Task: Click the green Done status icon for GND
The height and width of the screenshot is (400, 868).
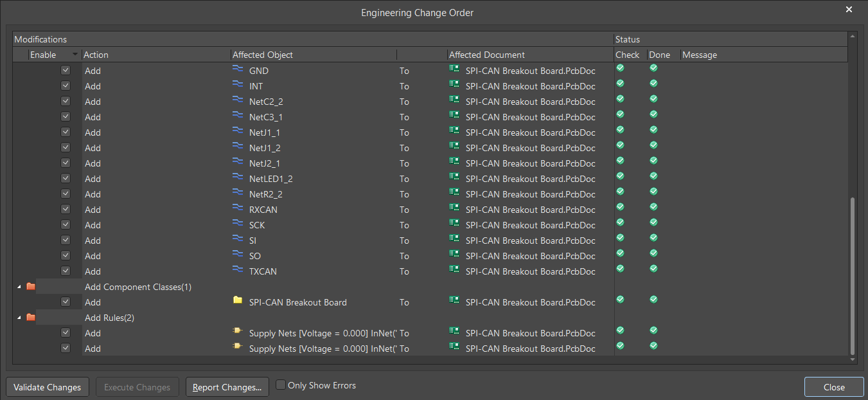Action: click(653, 68)
